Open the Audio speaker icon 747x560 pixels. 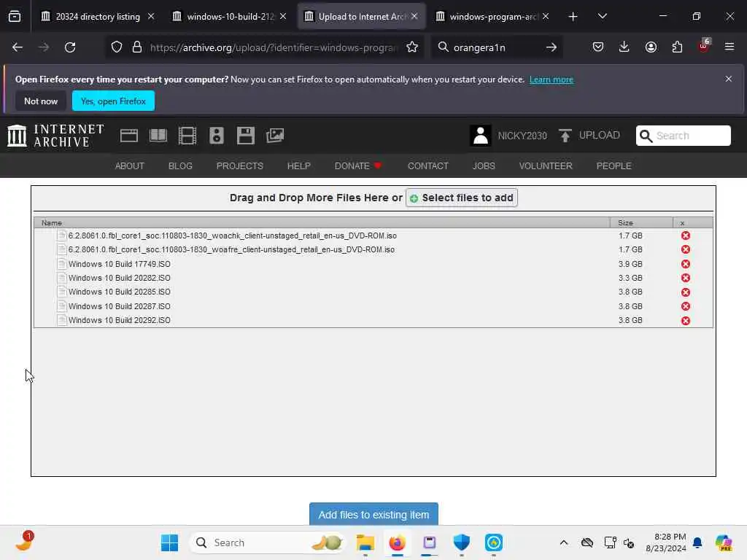[x=216, y=136]
